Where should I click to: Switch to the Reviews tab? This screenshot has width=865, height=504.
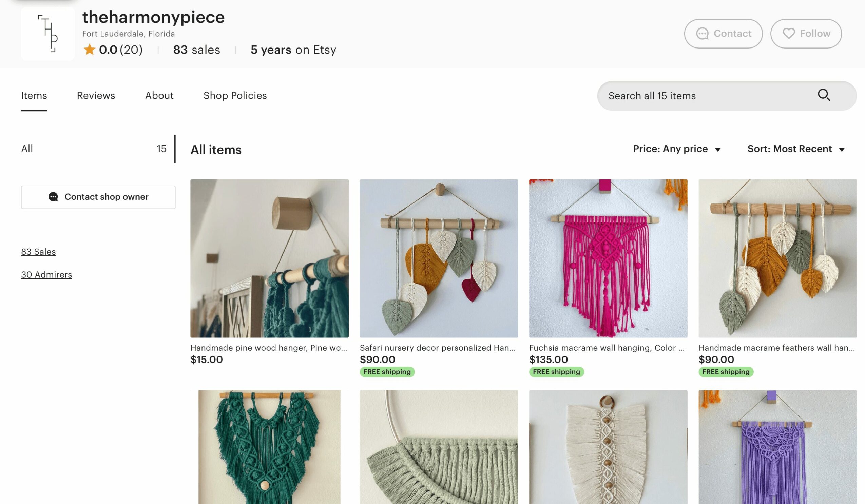pos(96,95)
